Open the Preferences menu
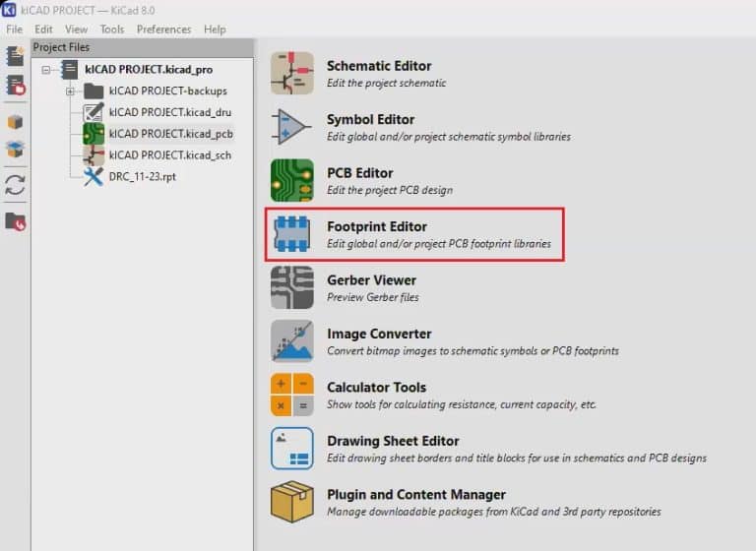Screen dimensions: 756x551 coord(163,30)
